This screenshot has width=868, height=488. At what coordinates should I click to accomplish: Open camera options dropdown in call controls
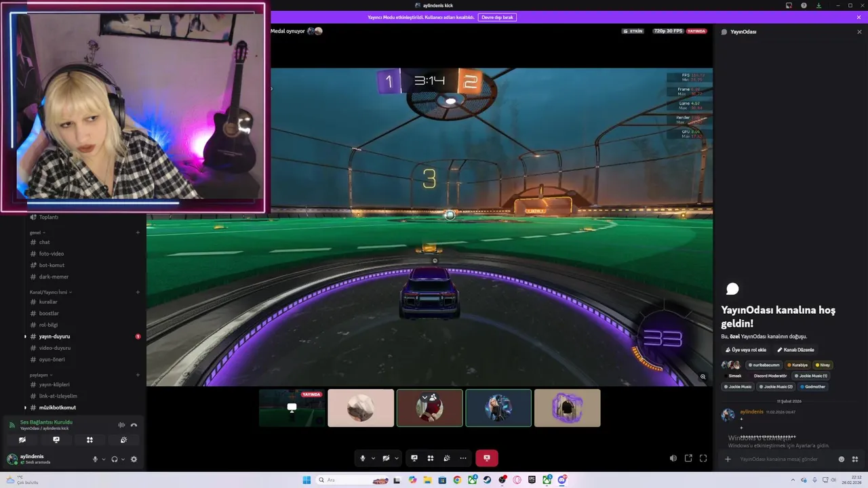pyautogui.click(x=396, y=458)
